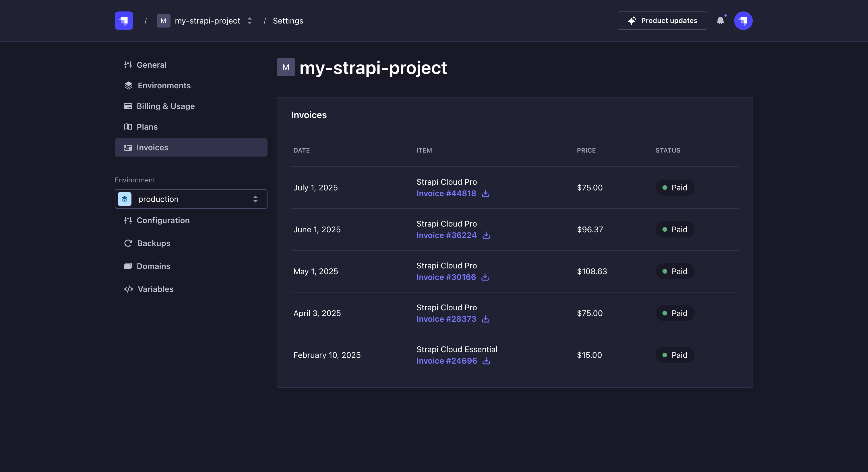The width and height of the screenshot is (868, 472).
Task: Select the Variables code icon
Action: pyautogui.click(x=128, y=289)
